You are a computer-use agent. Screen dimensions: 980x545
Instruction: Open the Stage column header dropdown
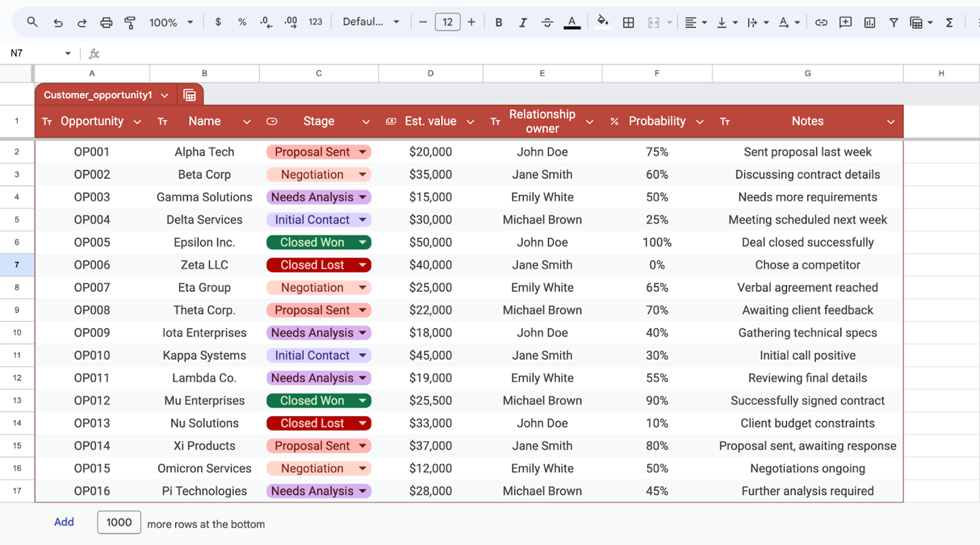click(366, 122)
